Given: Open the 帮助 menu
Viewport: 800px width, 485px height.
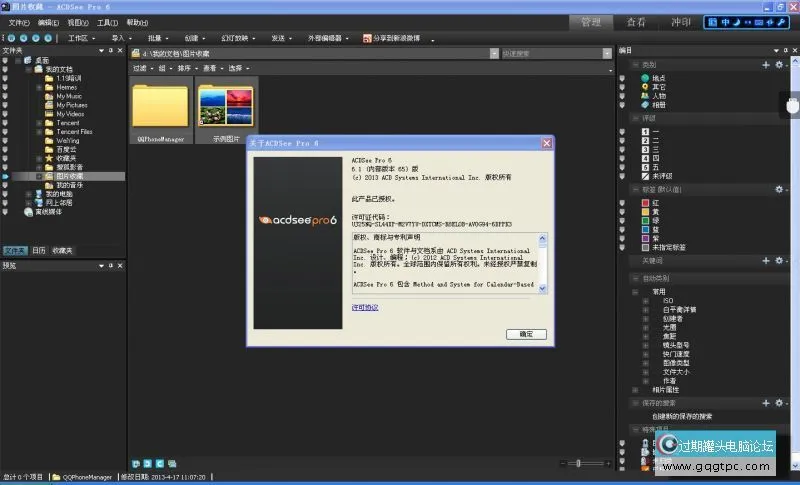Looking at the screenshot, I should pyautogui.click(x=137, y=23).
